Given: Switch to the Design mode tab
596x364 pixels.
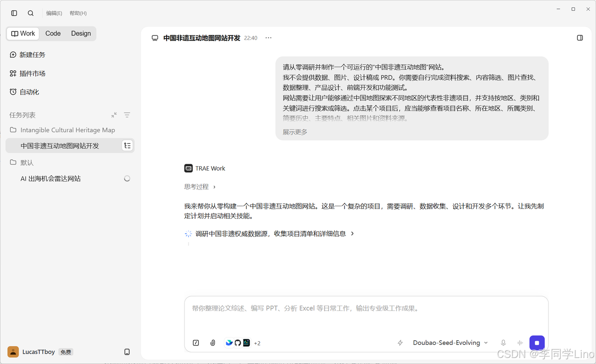Looking at the screenshot, I should pos(81,34).
